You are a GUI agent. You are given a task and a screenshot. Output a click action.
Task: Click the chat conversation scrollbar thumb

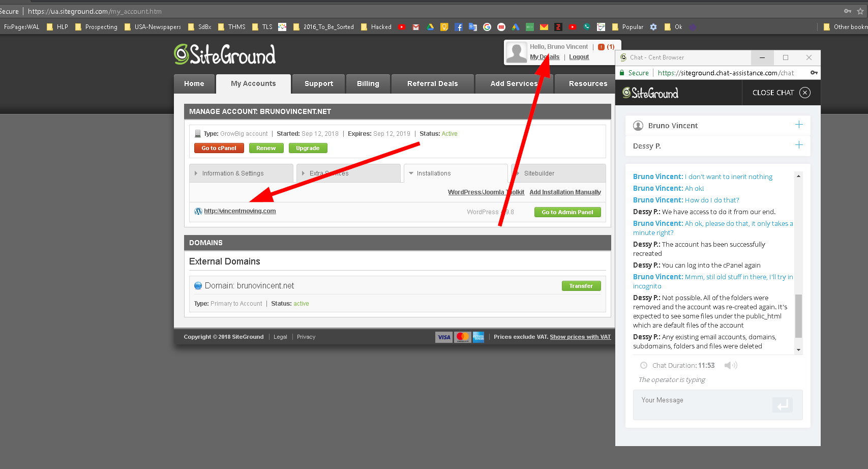click(798, 316)
